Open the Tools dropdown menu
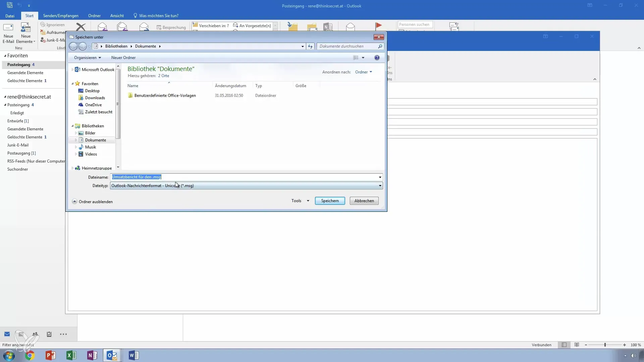 pos(300,201)
